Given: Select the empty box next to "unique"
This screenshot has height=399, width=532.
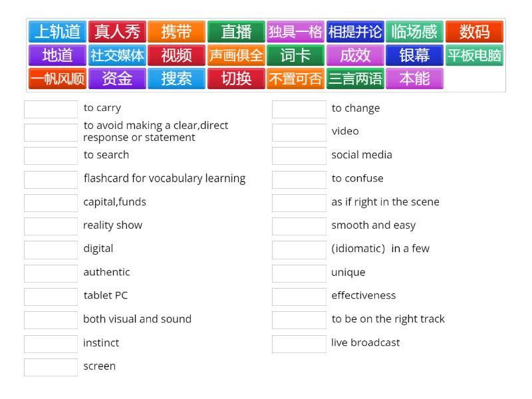Looking at the screenshot, I should tap(299, 273).
